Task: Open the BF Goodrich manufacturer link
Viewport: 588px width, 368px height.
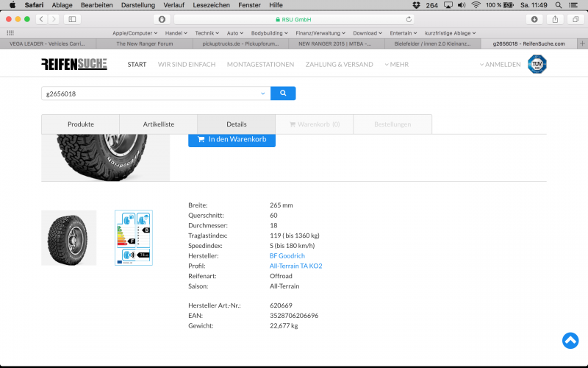Action: pyautogui.click(x=287, y=255)
